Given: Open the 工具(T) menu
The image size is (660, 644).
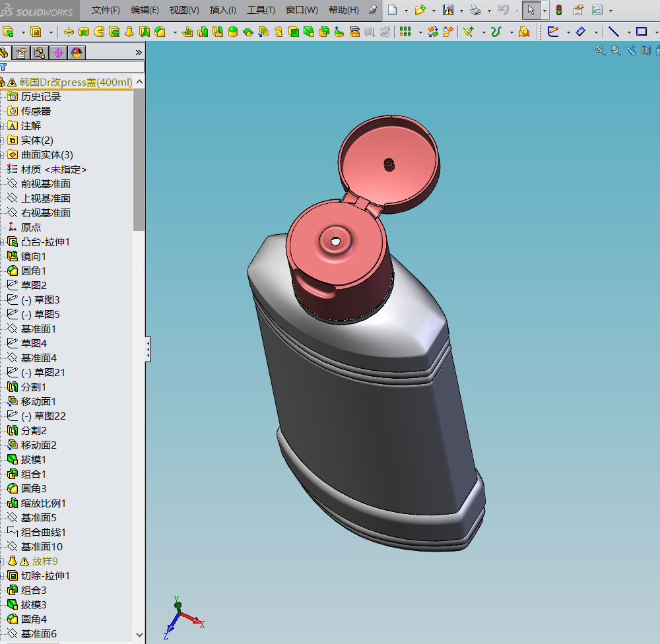Looking at the screenshot, I should [x=261, y=10].
